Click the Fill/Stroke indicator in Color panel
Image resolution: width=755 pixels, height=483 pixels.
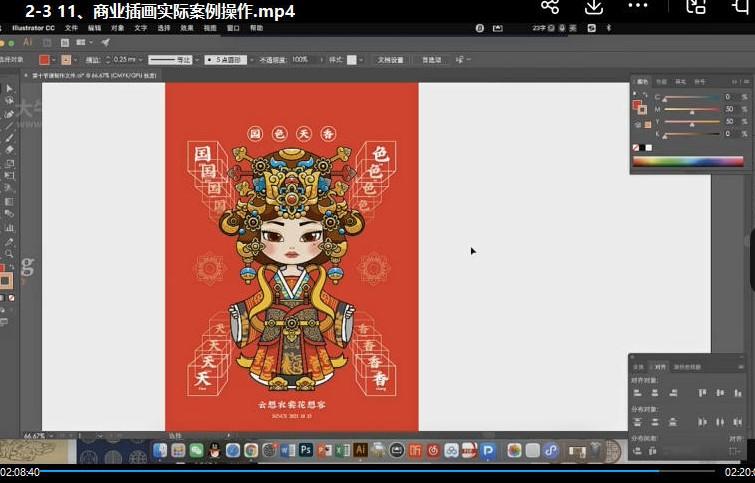click(639, 103)
